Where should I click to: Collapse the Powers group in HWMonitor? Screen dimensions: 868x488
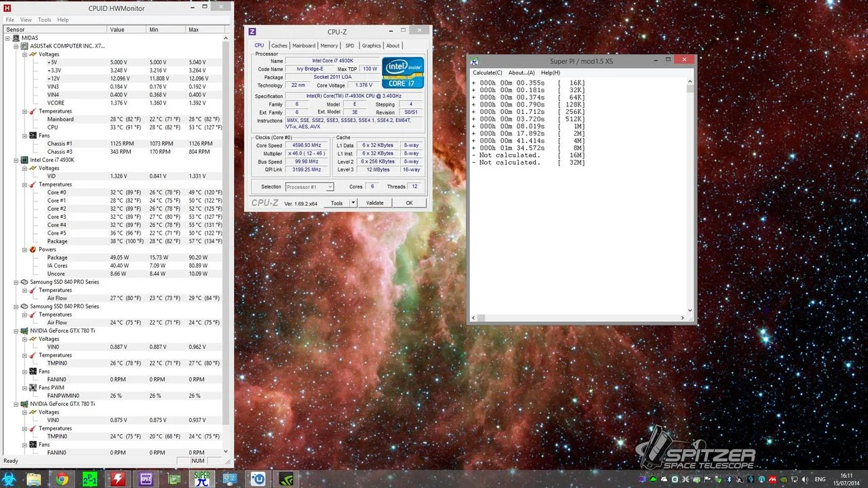24,249
